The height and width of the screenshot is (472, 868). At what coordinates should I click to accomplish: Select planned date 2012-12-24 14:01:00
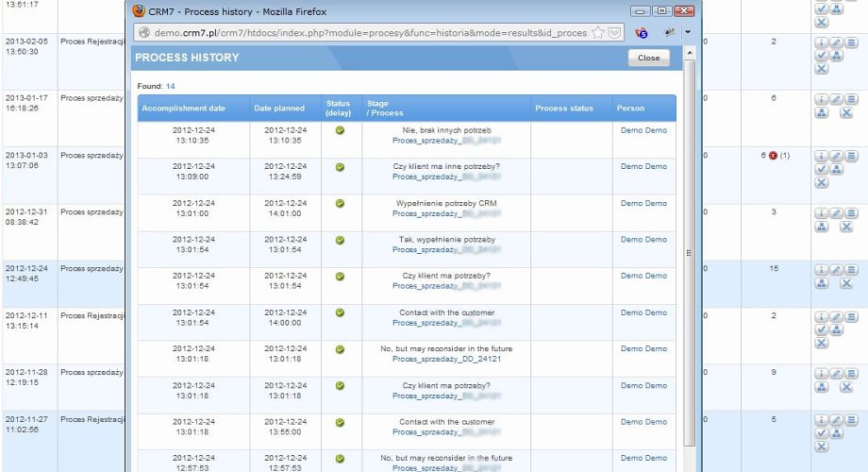[x=285, y=209]
